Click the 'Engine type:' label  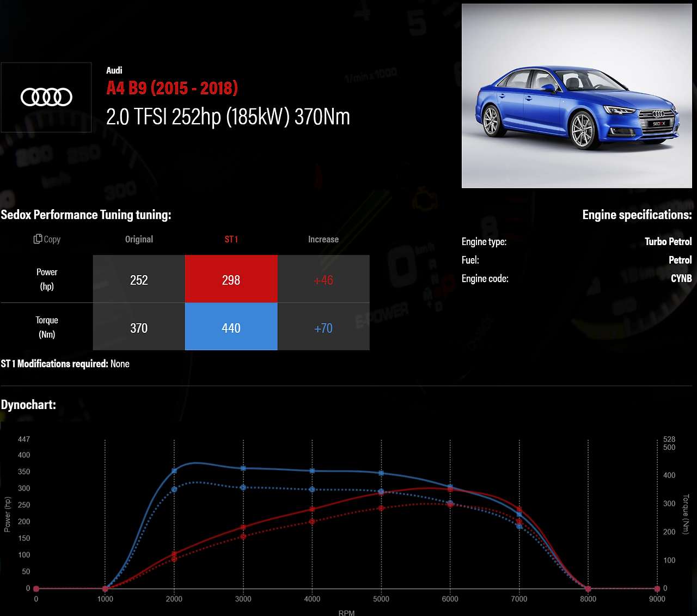(484, 242)
